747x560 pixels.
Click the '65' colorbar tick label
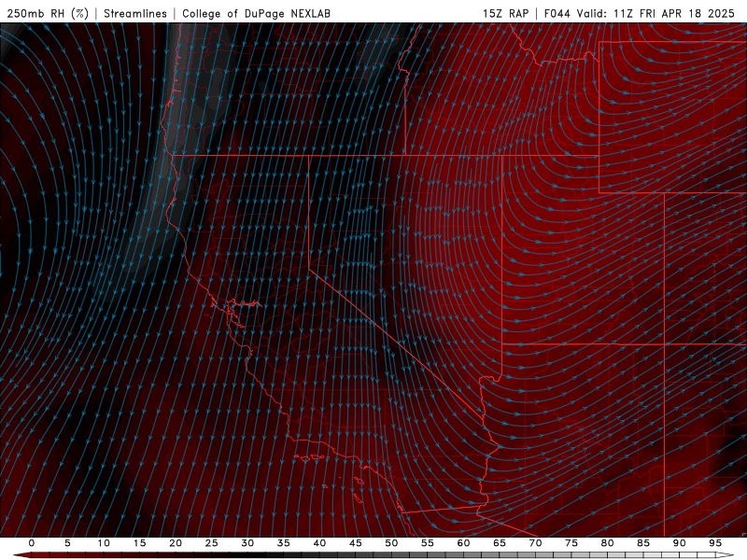500,543
